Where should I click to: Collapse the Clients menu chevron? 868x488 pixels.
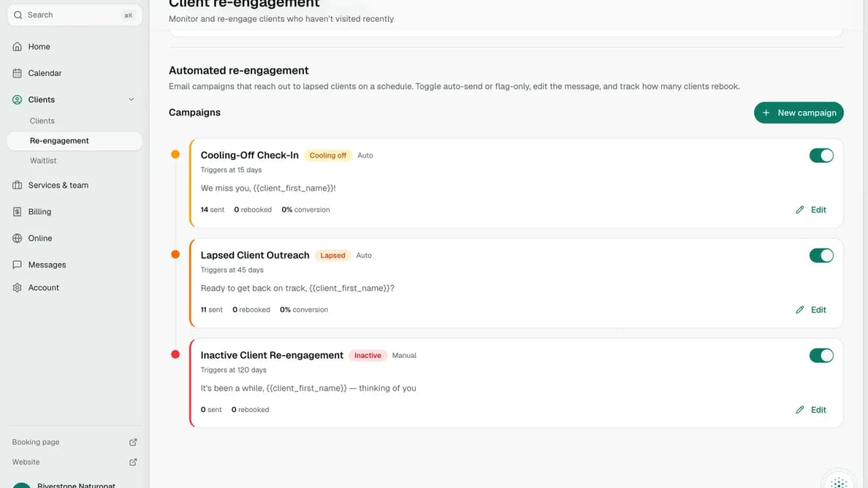point(132,100)
